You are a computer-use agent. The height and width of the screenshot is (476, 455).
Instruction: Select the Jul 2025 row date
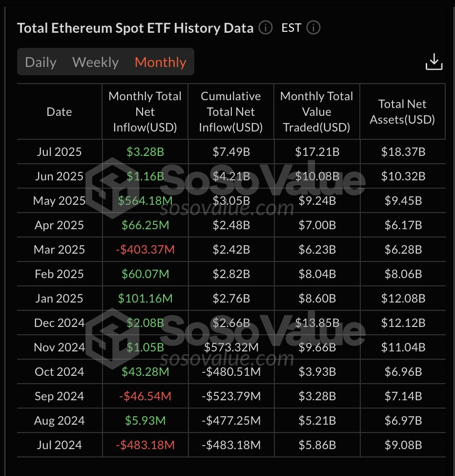(x=59, y=151)
